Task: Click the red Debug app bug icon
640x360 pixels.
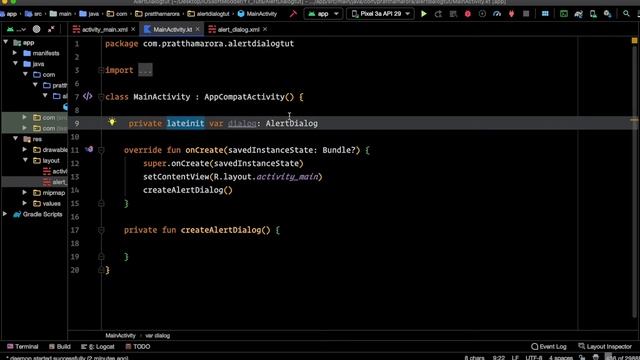Action: 468,14
